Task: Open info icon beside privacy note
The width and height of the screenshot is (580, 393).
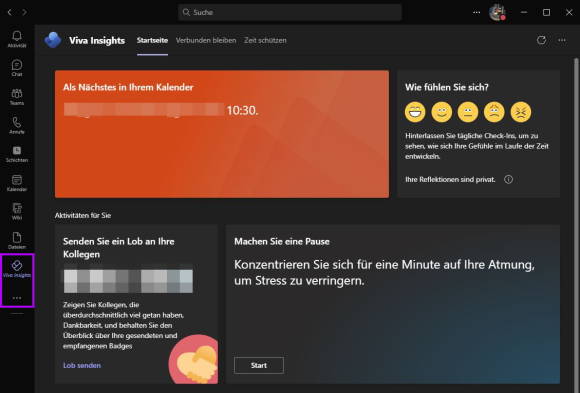Action: click(x=509, y=179)
